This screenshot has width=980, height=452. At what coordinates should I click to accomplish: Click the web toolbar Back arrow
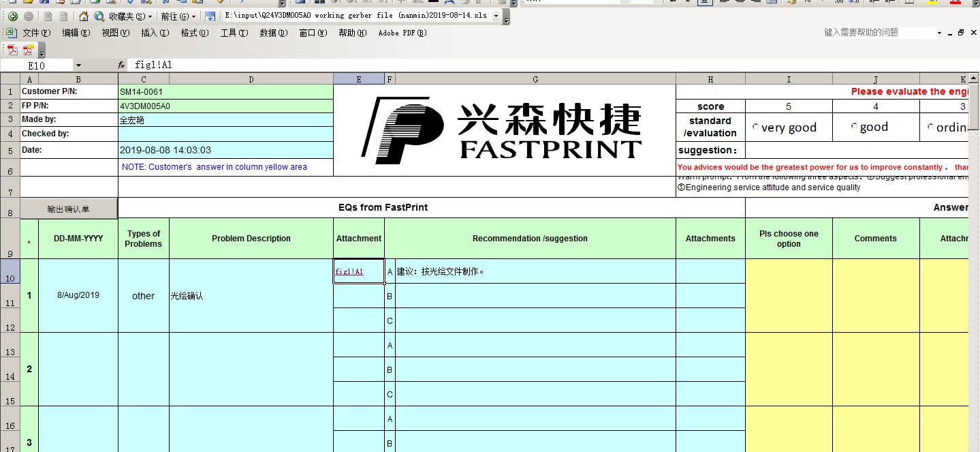pos(13,16)
